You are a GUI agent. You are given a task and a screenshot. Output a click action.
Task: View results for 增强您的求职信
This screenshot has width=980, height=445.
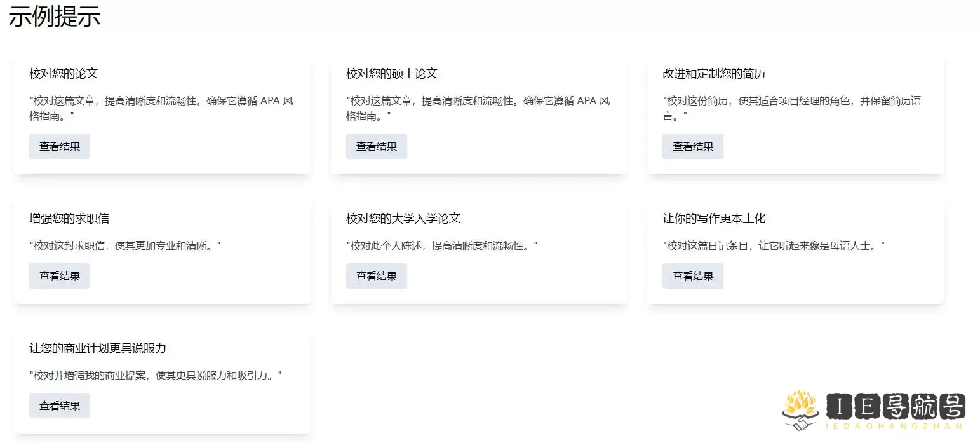pyautogui.click(x=60, y=276)
